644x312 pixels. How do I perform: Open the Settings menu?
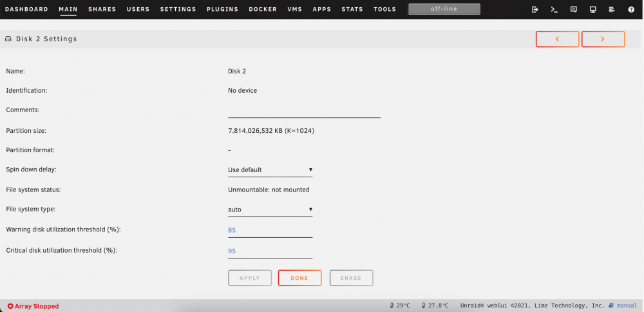[x=178, y=9]
